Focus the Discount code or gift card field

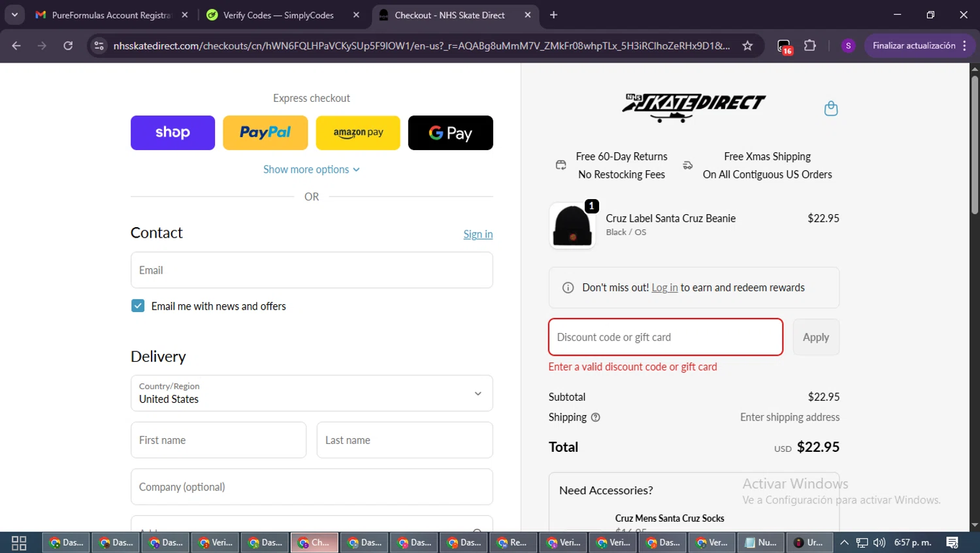coord(666,337)
